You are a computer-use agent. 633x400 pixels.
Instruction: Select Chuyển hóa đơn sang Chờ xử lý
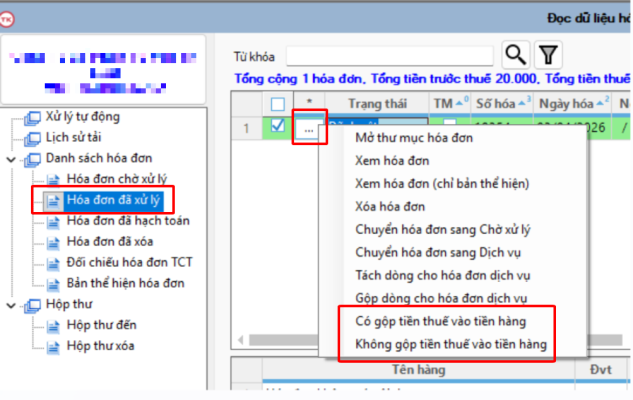[442, 230]
